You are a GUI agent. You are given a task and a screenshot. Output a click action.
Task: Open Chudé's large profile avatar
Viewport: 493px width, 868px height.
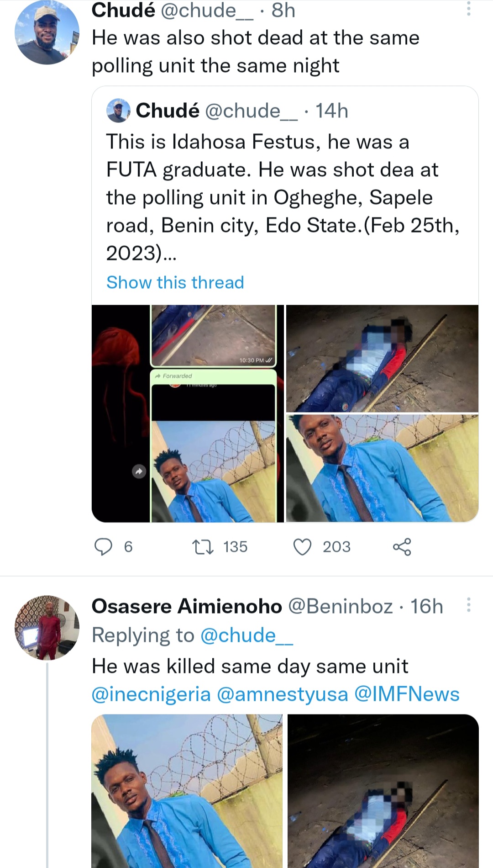coord(47,33)
